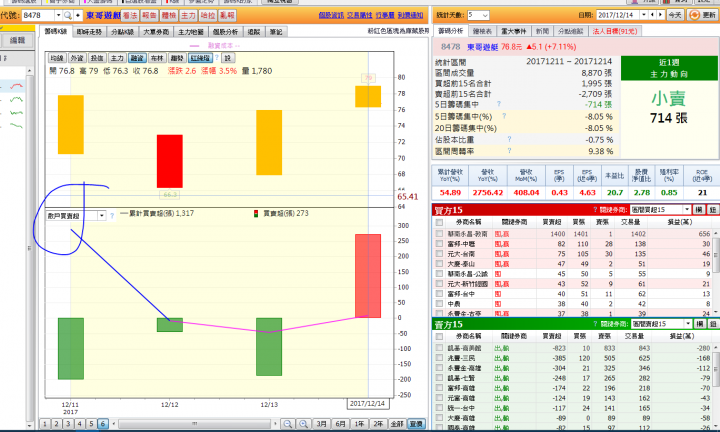Click the 12/12 red candlestick bar
This screenshot has height=432, width=720.
(169, 161)
